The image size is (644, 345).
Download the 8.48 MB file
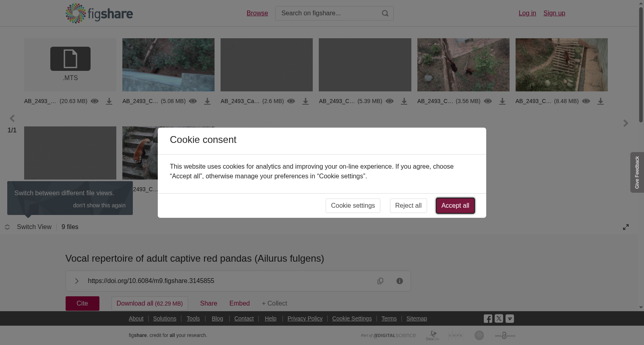pyautogui.click(x=601, y=101)
